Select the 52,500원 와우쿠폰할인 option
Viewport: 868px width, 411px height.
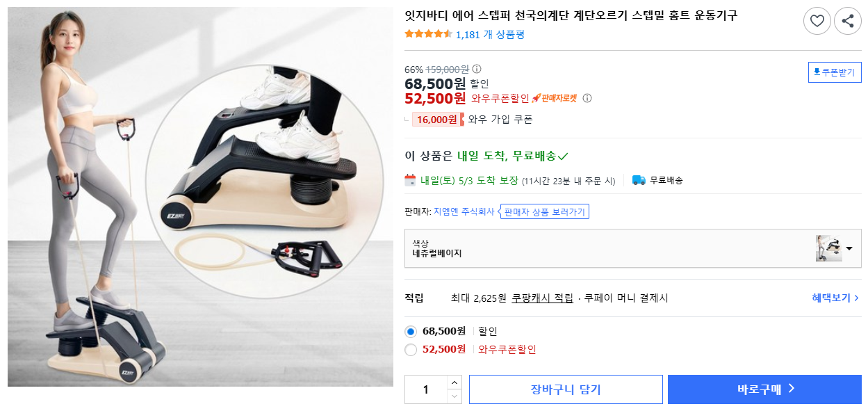pos(410,350)
